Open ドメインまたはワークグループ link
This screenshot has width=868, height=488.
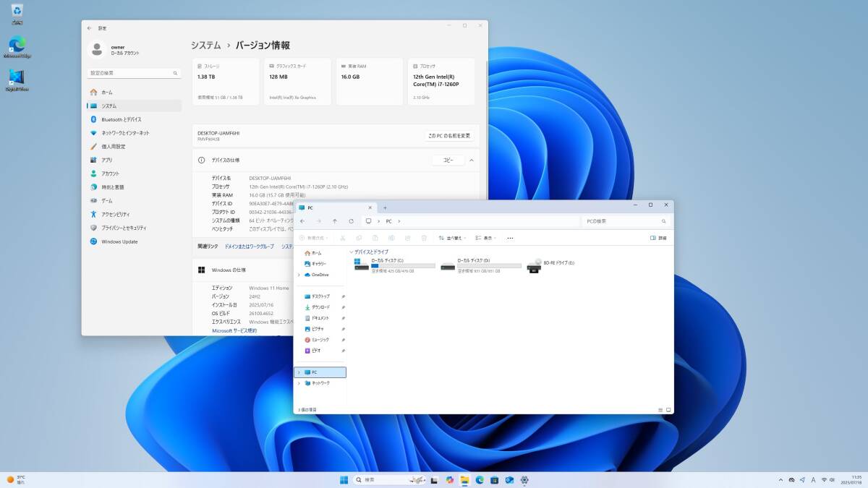pyautogui.click(x=250, y=247)
